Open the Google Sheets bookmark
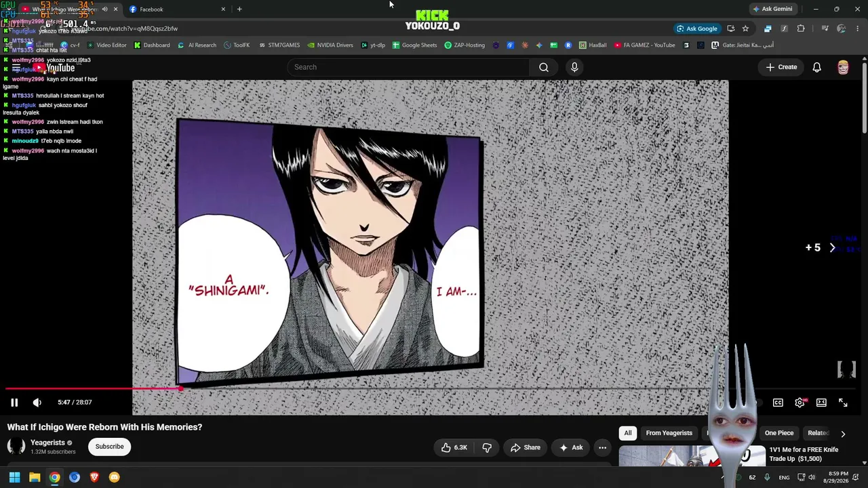 click(x=414, y=45)
